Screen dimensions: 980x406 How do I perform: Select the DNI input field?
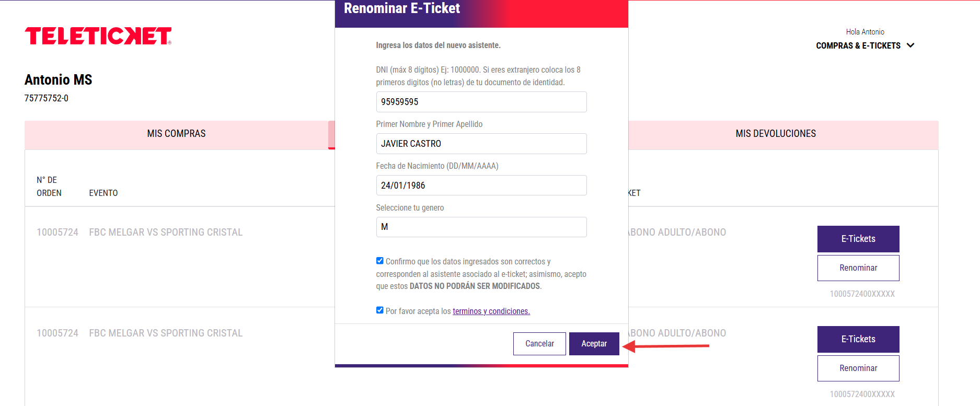(481, 102)
